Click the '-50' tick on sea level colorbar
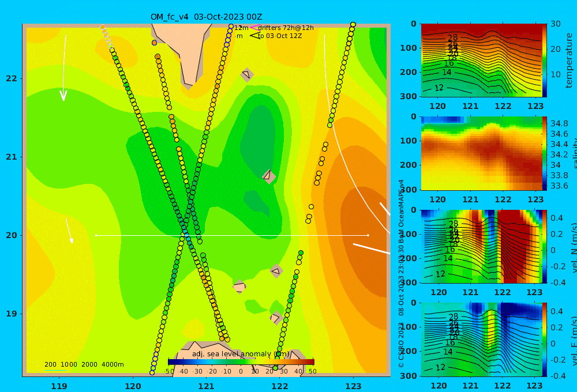577x392 pixels. tap(168, 371)
